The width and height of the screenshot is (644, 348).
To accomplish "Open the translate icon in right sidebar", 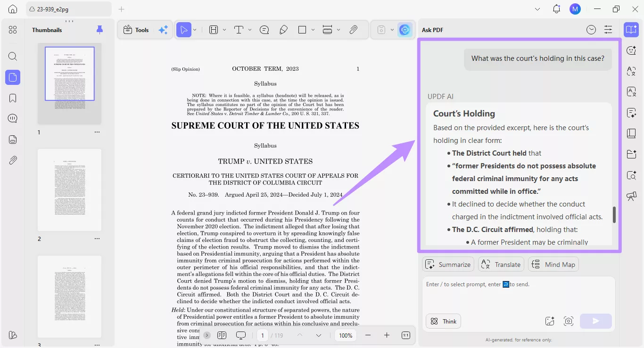I will (x=631, y=71).
